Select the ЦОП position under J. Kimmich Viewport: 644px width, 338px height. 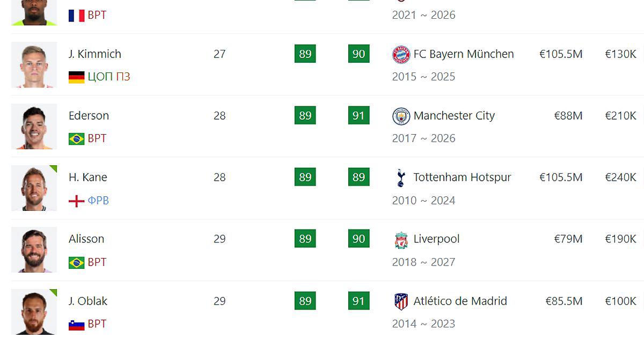(100, 77)
